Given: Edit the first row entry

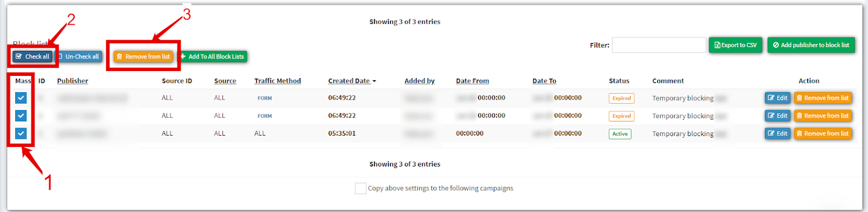Looking at the screenshot, I should pos(777,98).
